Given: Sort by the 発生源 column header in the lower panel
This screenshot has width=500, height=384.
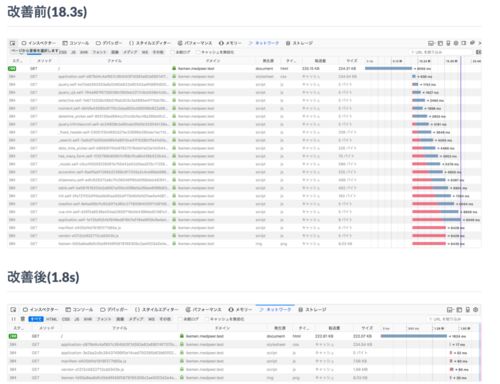Looking at the screenshot, I should 279,328.
